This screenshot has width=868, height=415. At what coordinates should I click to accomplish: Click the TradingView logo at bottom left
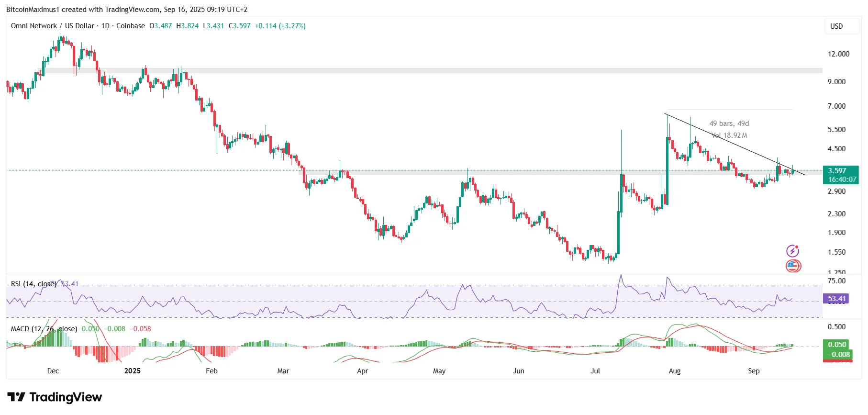point(55,397)
